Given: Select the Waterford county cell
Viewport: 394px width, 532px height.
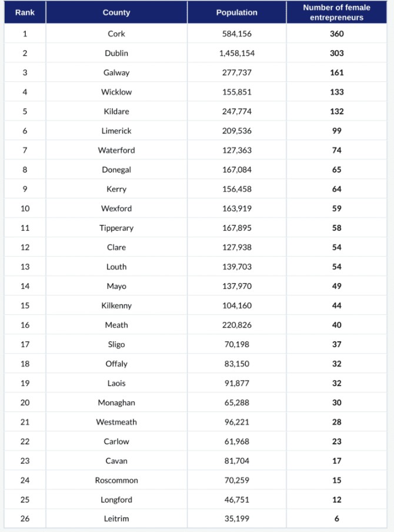Looking at the screenshot, I should point(116,150).
